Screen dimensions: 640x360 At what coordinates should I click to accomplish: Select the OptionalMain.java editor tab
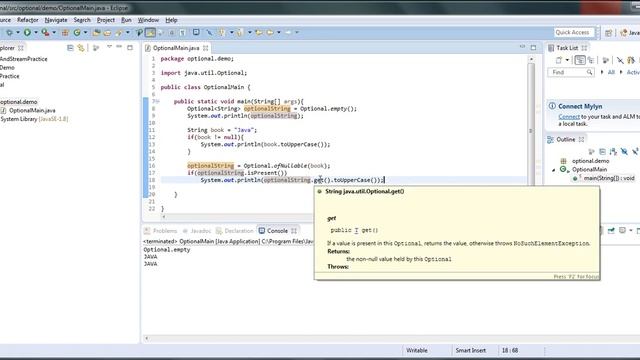(x=176, y=48)
